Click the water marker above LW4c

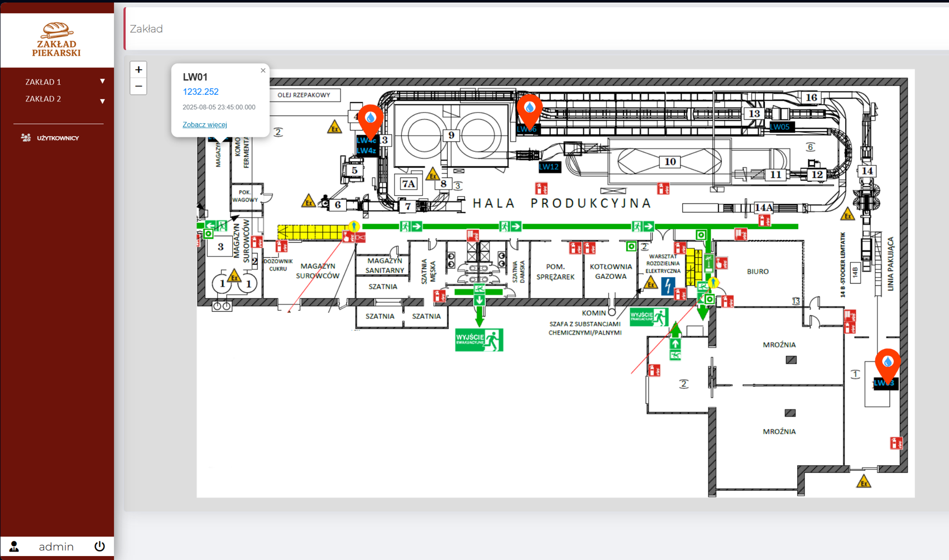pos(370,119)
